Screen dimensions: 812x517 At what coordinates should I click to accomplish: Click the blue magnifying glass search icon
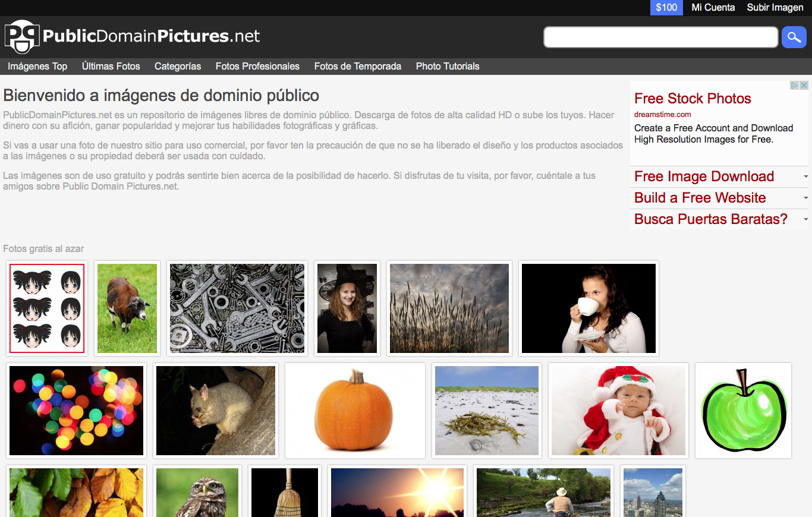tap(794, 37)
